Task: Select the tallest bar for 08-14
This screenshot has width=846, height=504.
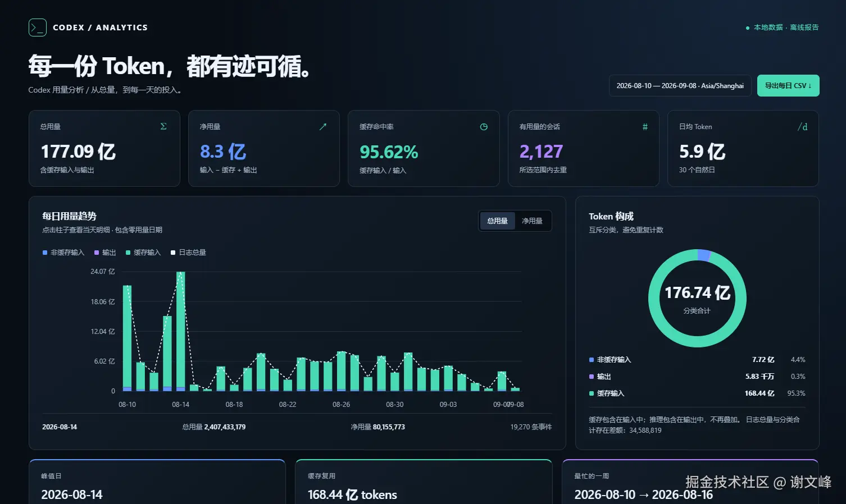Action: (181, 331)
